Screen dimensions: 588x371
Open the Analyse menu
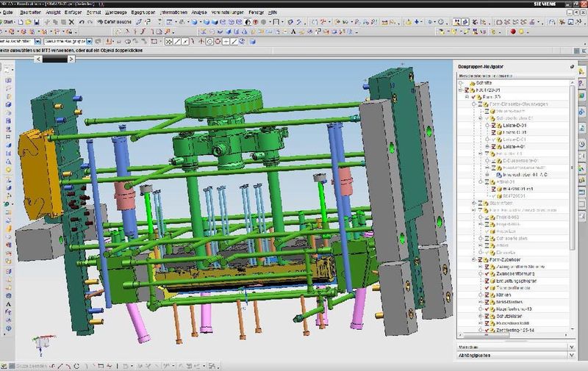pyautogui.click(x=200, y=13)
